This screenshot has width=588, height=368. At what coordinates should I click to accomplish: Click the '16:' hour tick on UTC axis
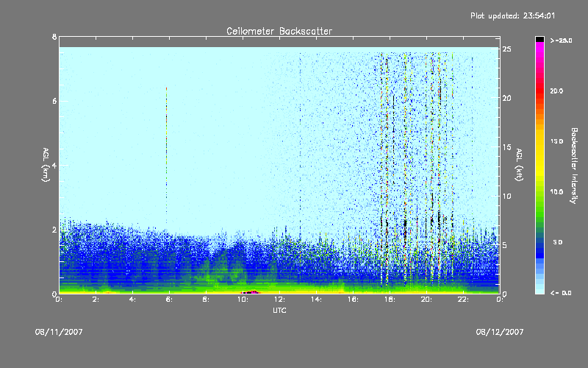pos(354,300)
